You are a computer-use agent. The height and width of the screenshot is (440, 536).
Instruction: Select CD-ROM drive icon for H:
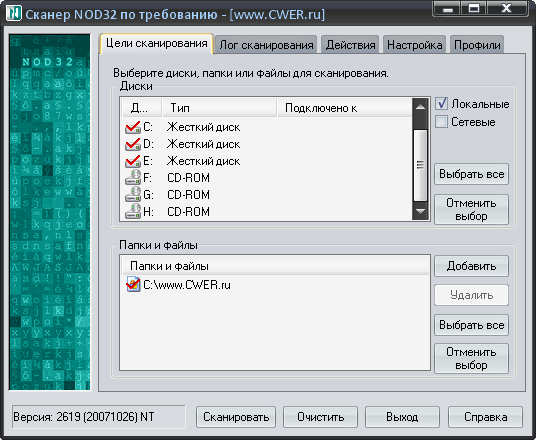tap(133, 212)
